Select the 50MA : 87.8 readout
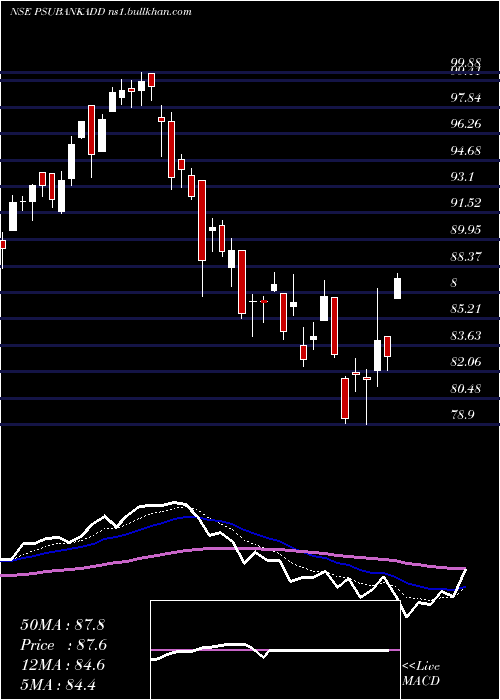500x700 pixels. tap(63, 625)
